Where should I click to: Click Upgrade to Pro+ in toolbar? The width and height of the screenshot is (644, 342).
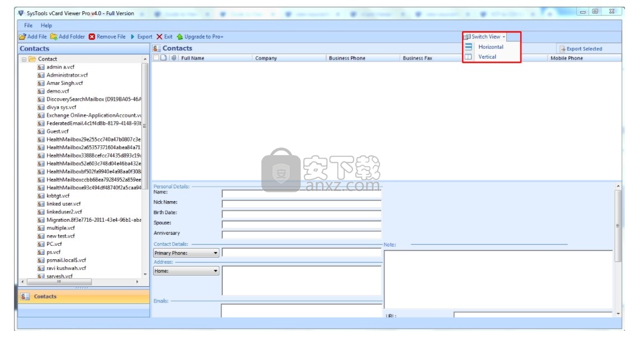pyautogui.click(x=200, y=36)
